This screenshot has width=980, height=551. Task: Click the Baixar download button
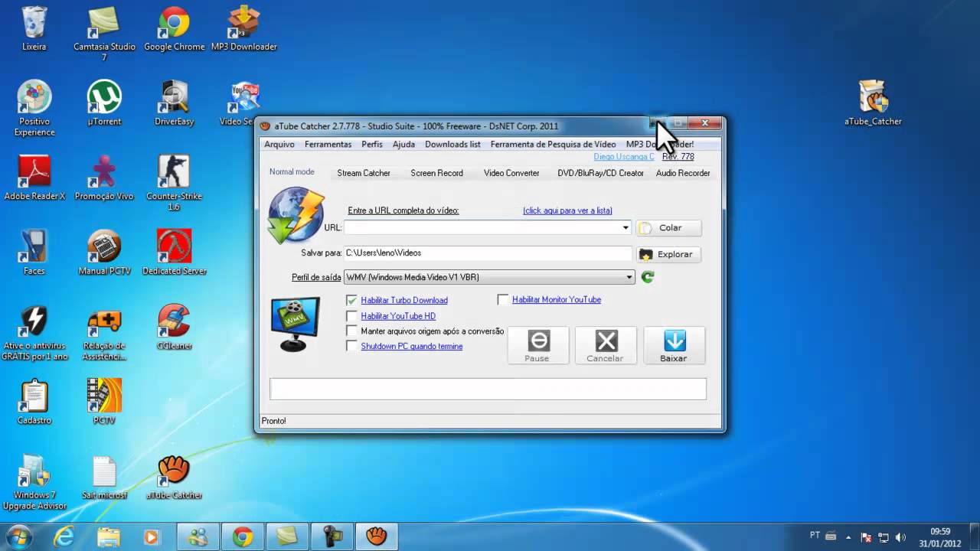point(674,345)
